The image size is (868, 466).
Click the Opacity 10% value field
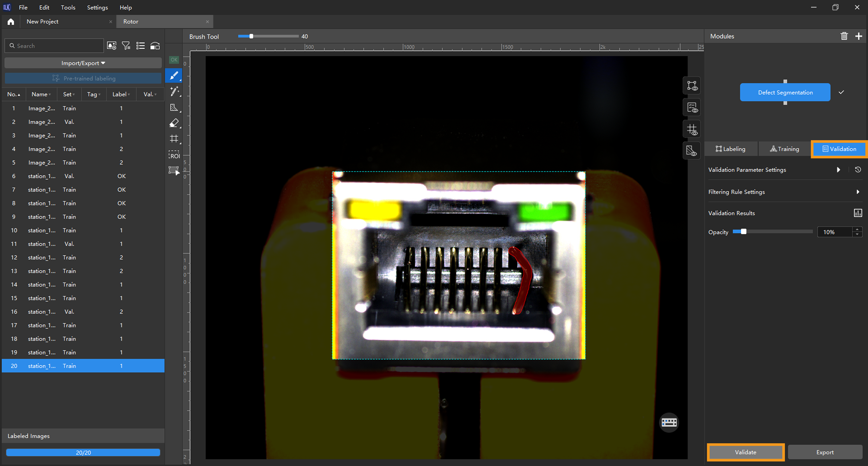coord(835,232)
